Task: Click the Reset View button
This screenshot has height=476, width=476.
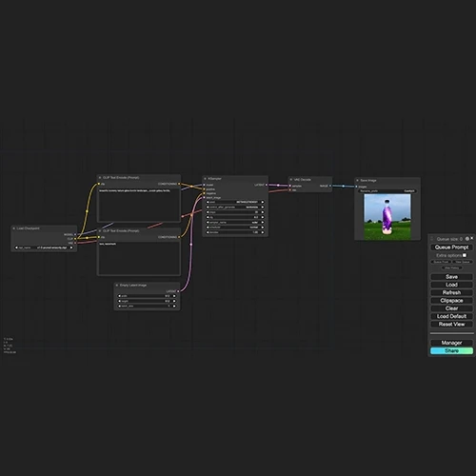Action: [451, 324]
